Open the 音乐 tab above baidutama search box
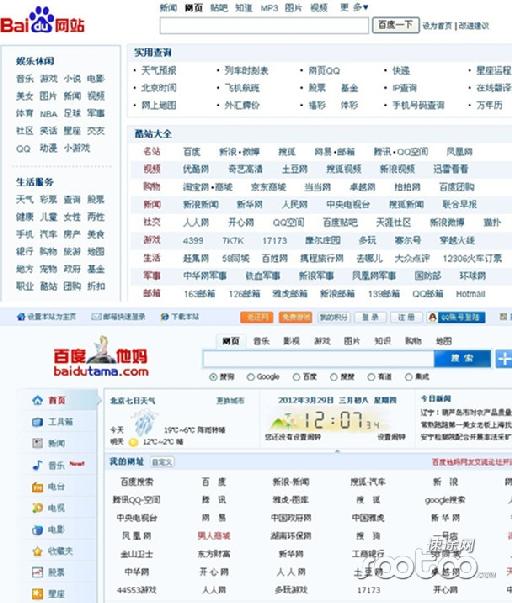 [x=261, y=341]
